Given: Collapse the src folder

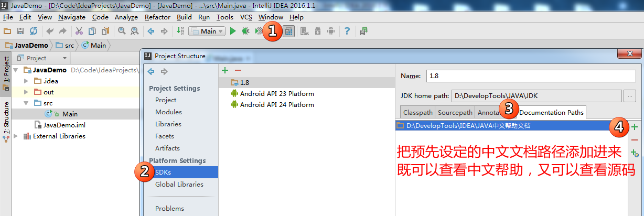Looking at the screenshot, I should pyautogui.click(x=27, y=103).
